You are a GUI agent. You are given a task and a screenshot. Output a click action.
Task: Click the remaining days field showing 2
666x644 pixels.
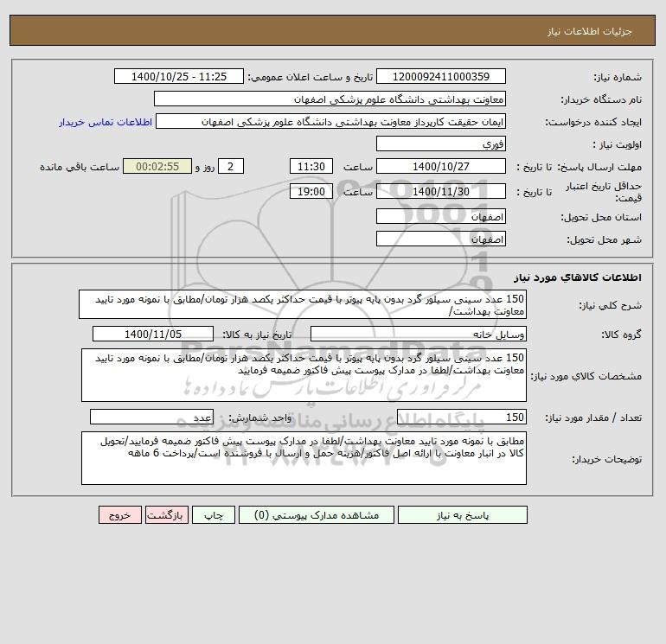click(231, 167)
